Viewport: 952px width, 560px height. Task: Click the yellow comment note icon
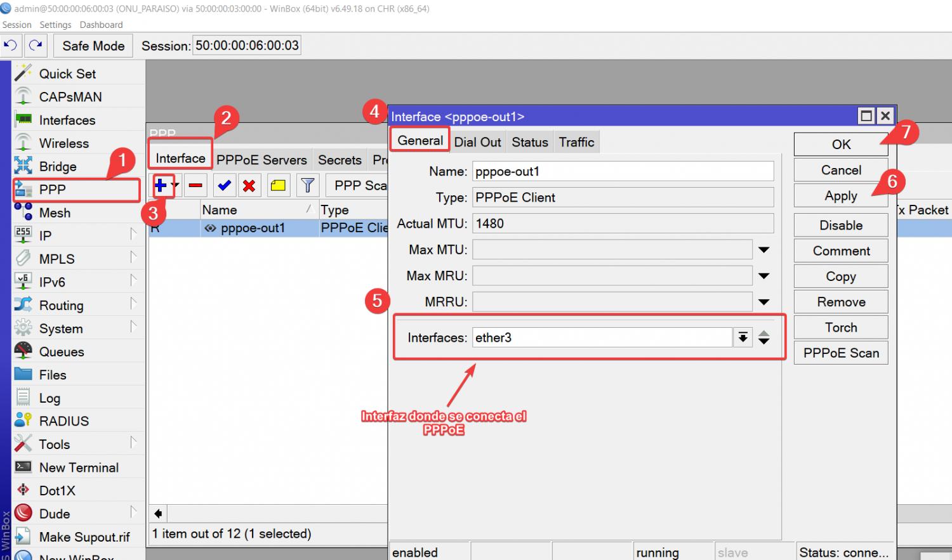278,185
